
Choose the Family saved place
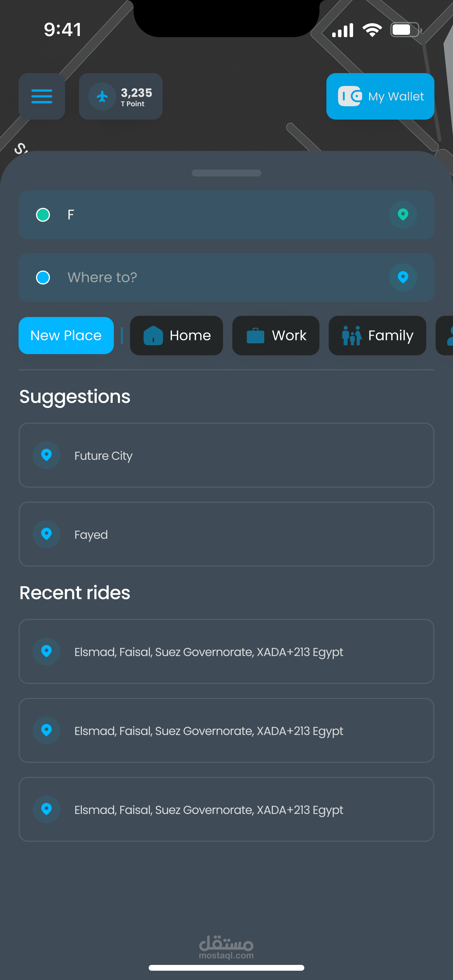click(x=377, y=336)
